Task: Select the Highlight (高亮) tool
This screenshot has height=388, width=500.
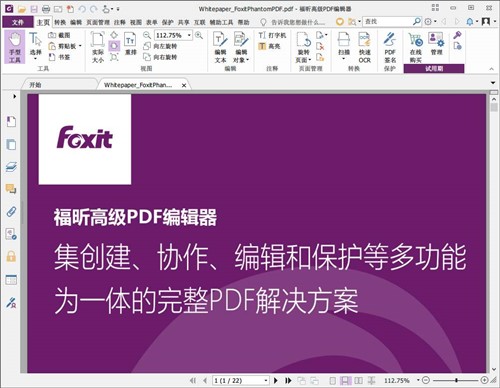Action: click(x=269, y=46)
